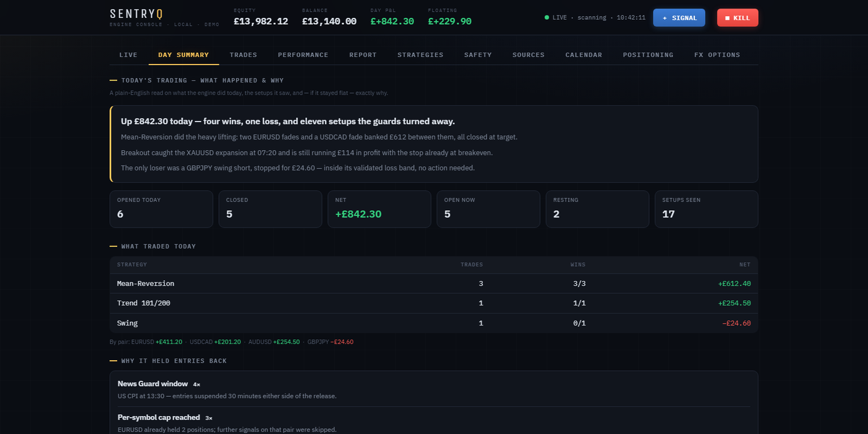868x434 pixels.
Task: Click the green live status dot
Action: [x=546, y=17]
